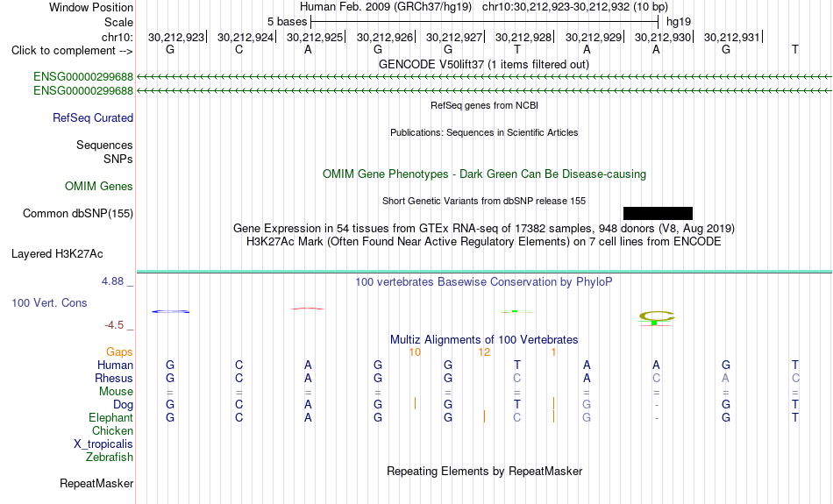Image resolution: width=833 pixels, height=504 pixels.
Task: Click the GTEx Gene Expression track title
Action: (x=484, y=229)
